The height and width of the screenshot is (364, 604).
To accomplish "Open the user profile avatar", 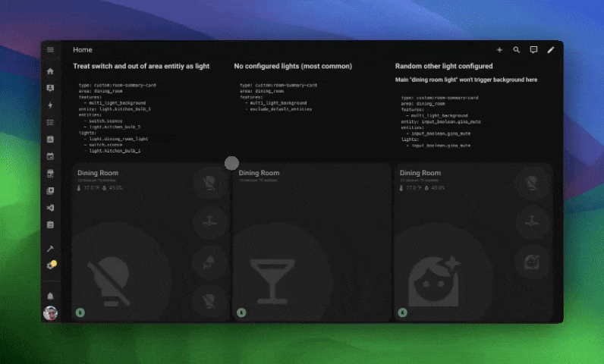I will point(50,312).
